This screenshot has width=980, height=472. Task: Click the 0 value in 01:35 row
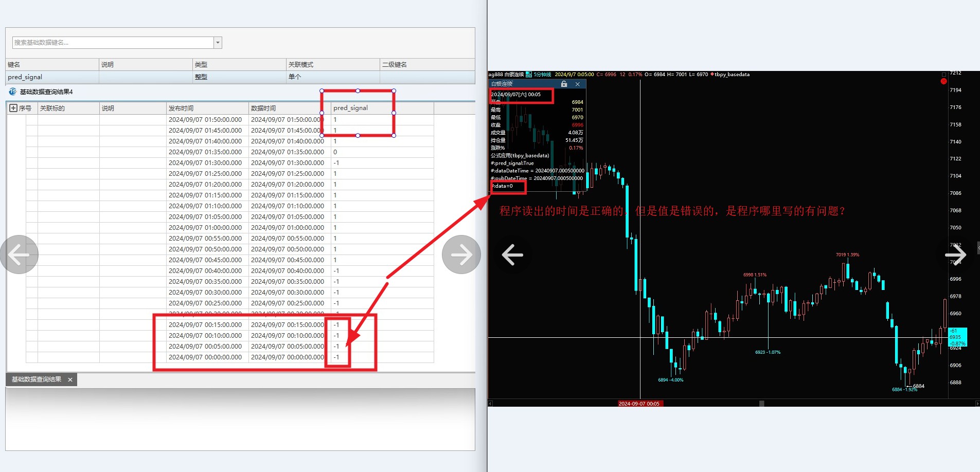[335, 152]
